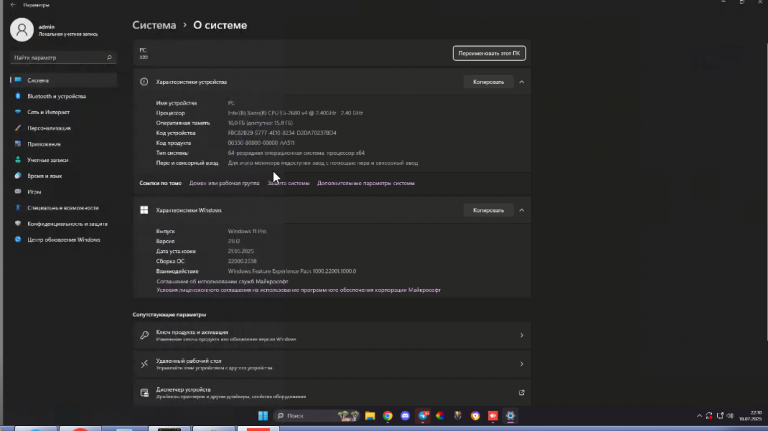Open Время и язык settings
The width and height of the screenshot is (768, 431).
(63, 176)
